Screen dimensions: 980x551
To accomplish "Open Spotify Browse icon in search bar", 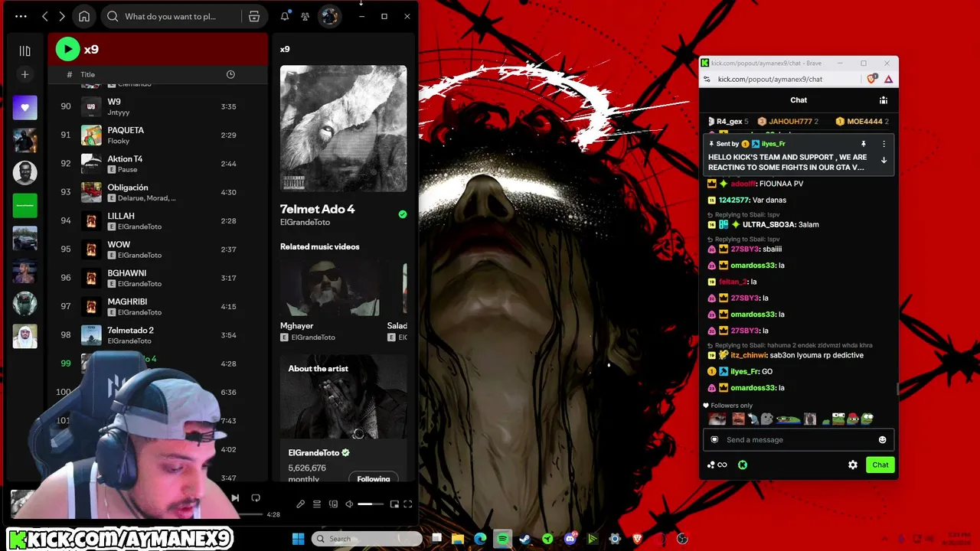I will [254, 16].
